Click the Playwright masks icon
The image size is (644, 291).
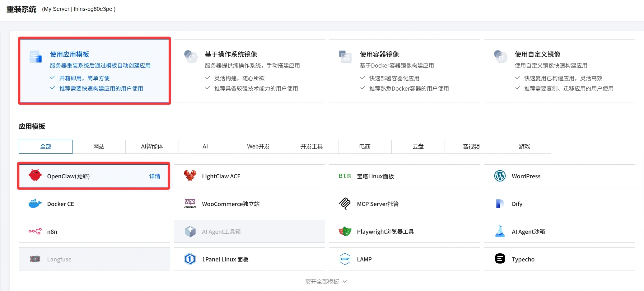pos(345,231)
